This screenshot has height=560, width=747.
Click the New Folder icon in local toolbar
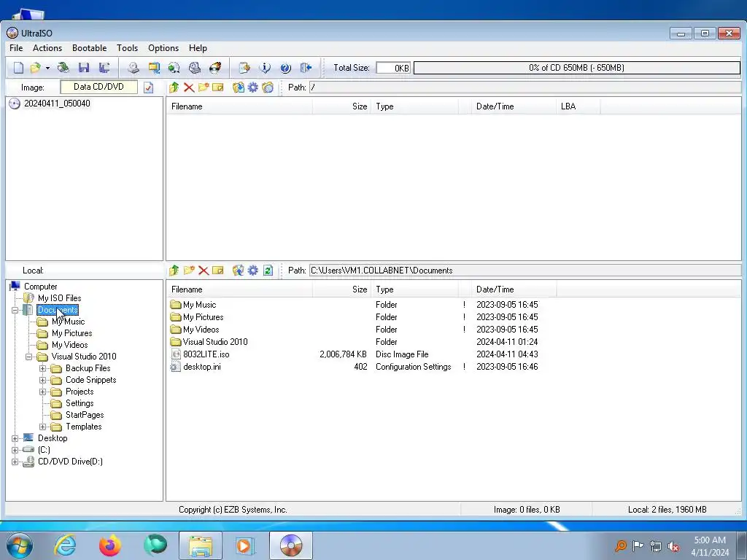pos(189,271)
